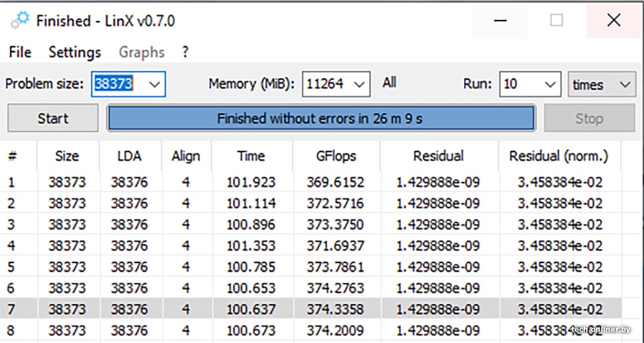The height and width of the screenshot is (343, 644).
Task: Click the Residual (norm.) column header
Action: [559, 156]
